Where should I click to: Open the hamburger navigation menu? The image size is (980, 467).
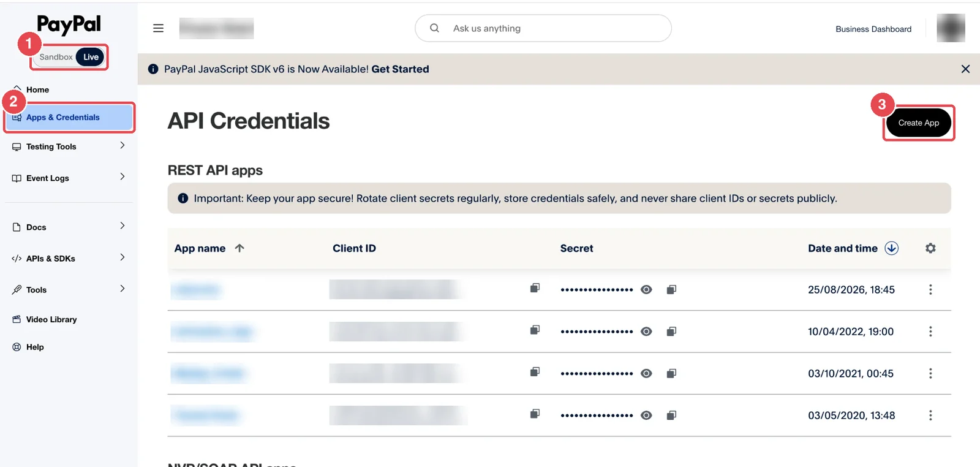pos(158,28)
